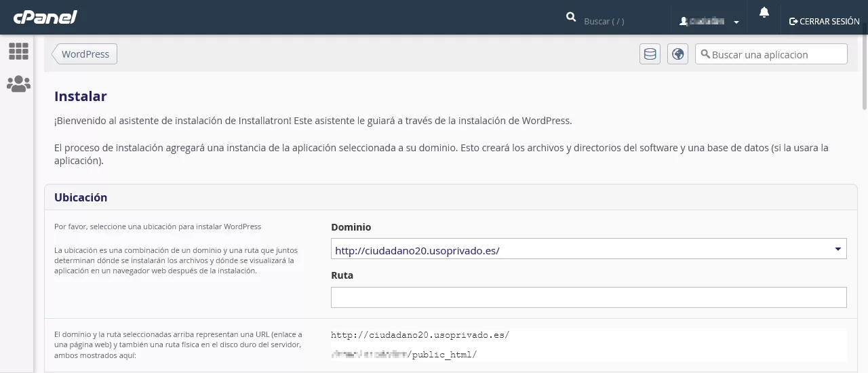
Task: Open the notifications bell
Action: [764, 13]
